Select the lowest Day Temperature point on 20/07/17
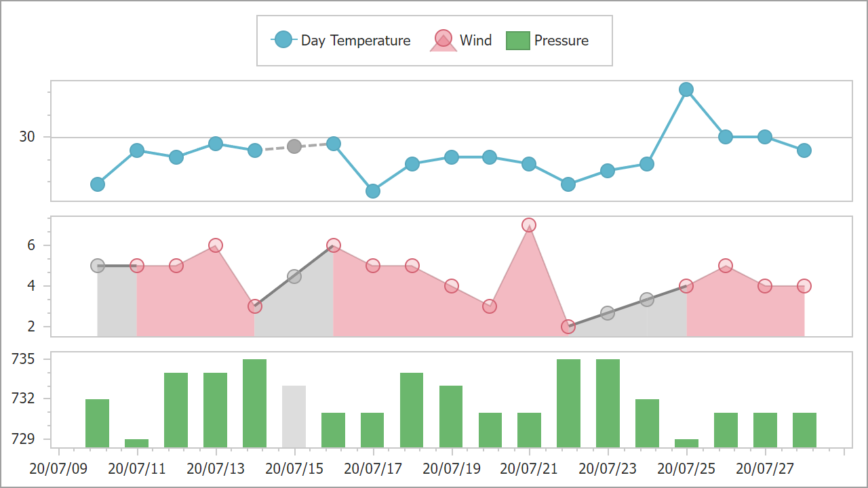The width and height of the screenshot is (868, 488). tap(372, 191)
